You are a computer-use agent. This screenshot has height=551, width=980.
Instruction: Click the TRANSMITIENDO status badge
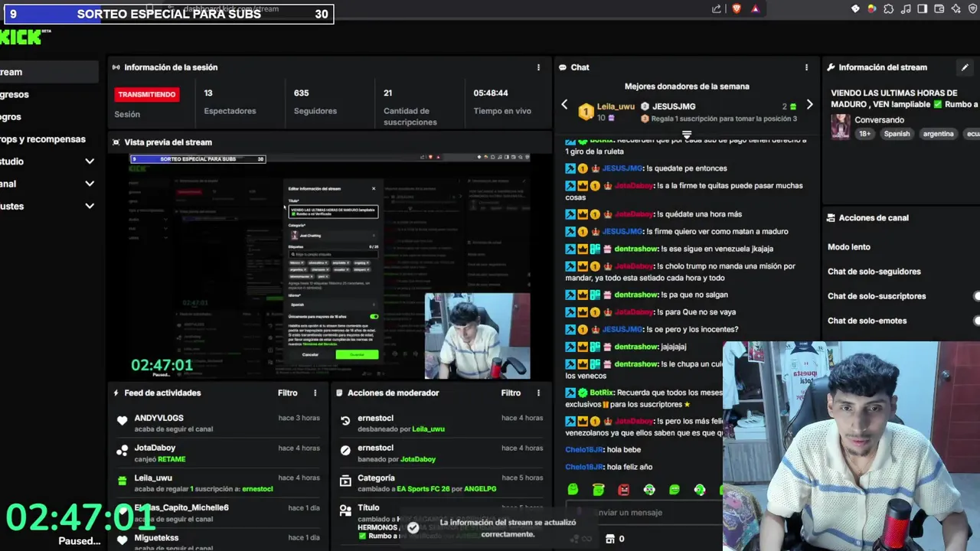[146, 95]
